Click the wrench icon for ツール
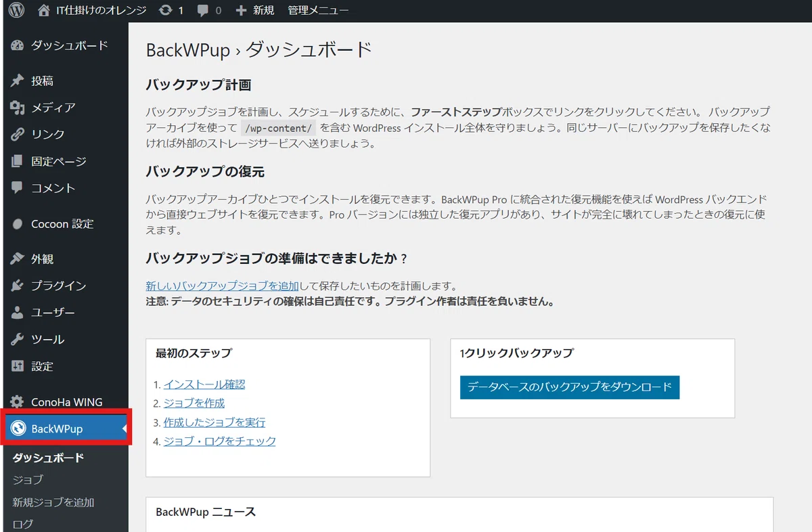812x532 pixels. [18, 339]
